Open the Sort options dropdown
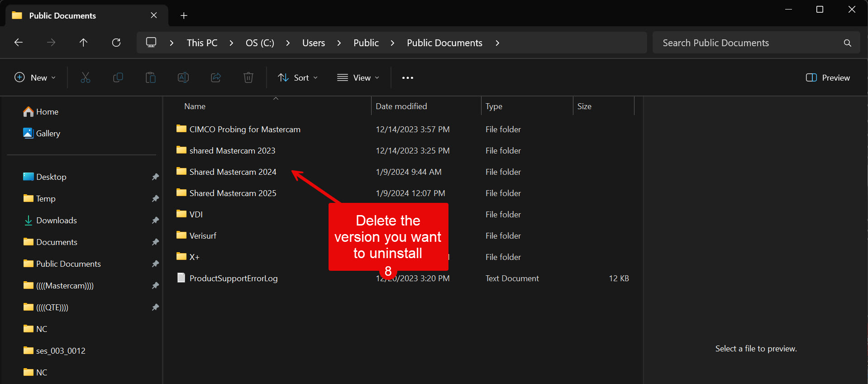Viewport: 868px width, 384px height. [298, 77]
